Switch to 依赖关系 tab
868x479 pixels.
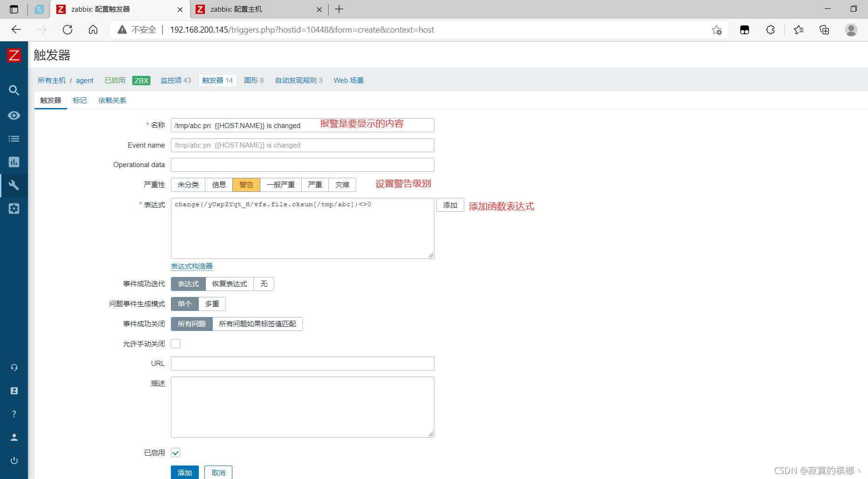point(112,101)
